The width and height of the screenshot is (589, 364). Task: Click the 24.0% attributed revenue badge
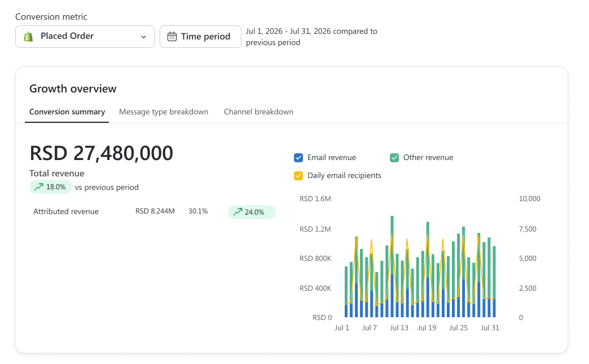pos(252,212)
